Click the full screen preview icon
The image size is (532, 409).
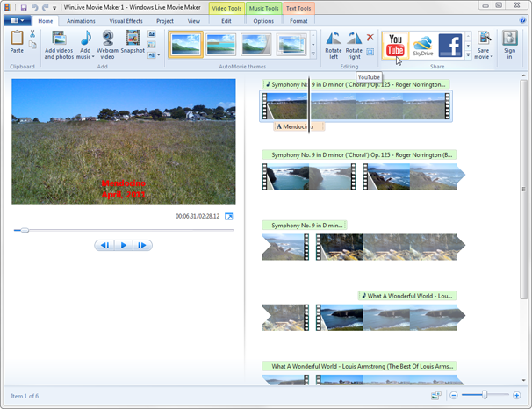[229, 217]
